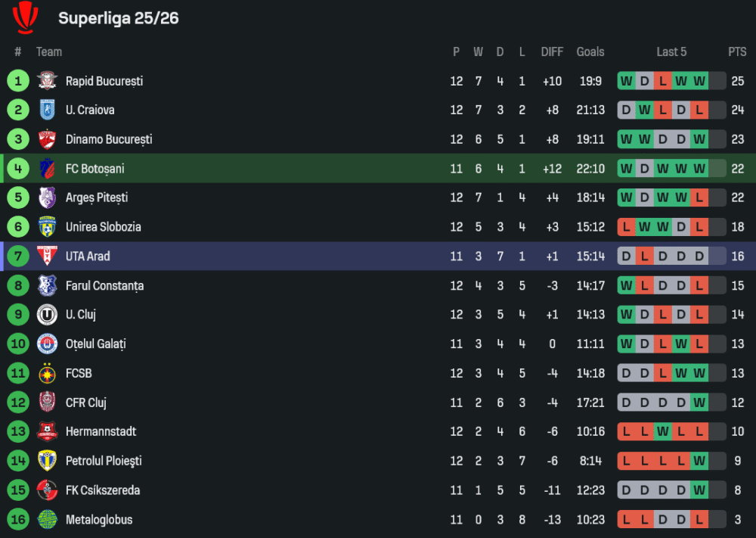This screenshot has height=538, width=756.
Task: Click FC Botoșani club crest
Action: click(x=48, y=169)
